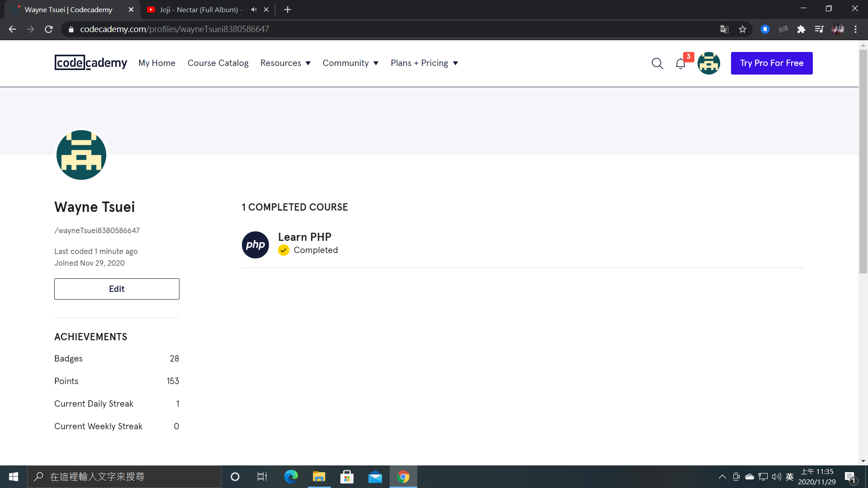Click the page vertical scrollbar thumb
The width and height of the screenshot is (868, 488).
click(x=863, y=161)
